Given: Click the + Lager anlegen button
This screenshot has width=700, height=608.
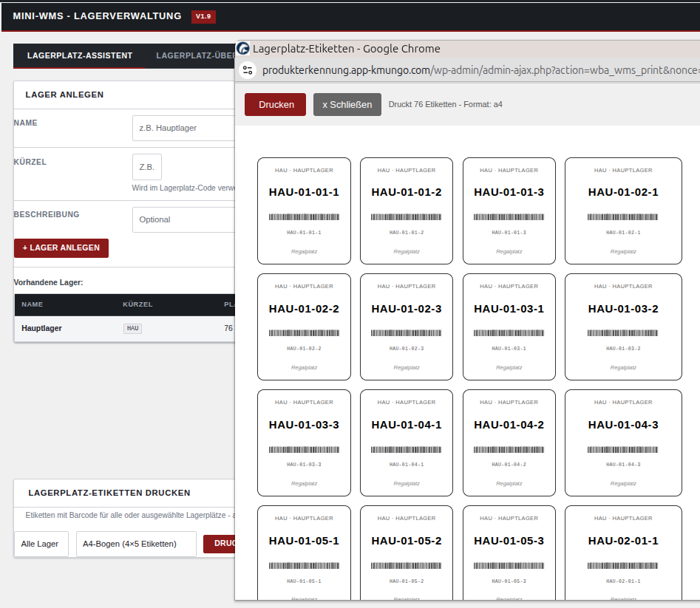Looking at the screenshot, I should click(61, 248).
